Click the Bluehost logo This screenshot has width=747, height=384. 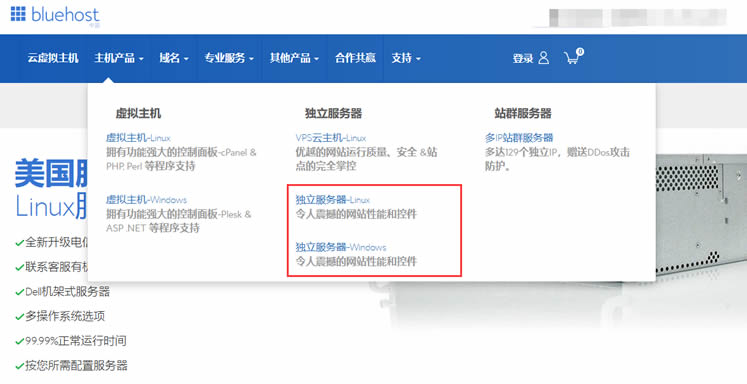click(55, 15)
